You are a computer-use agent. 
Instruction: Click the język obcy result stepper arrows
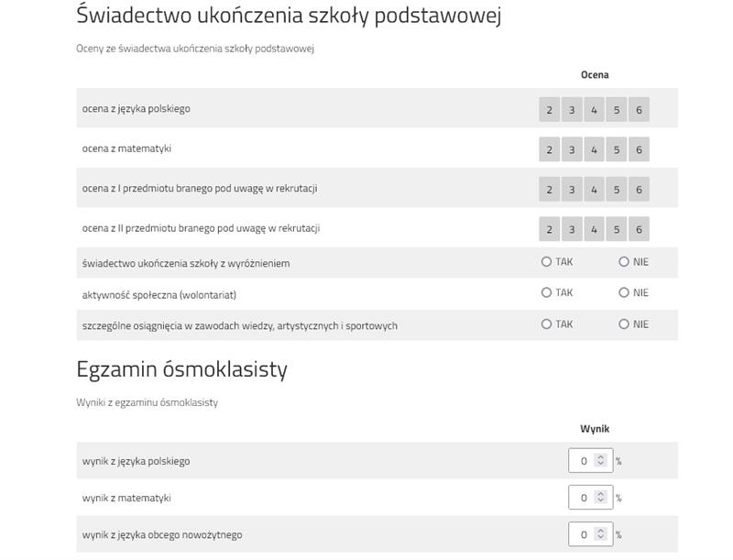tap(601, 533)
